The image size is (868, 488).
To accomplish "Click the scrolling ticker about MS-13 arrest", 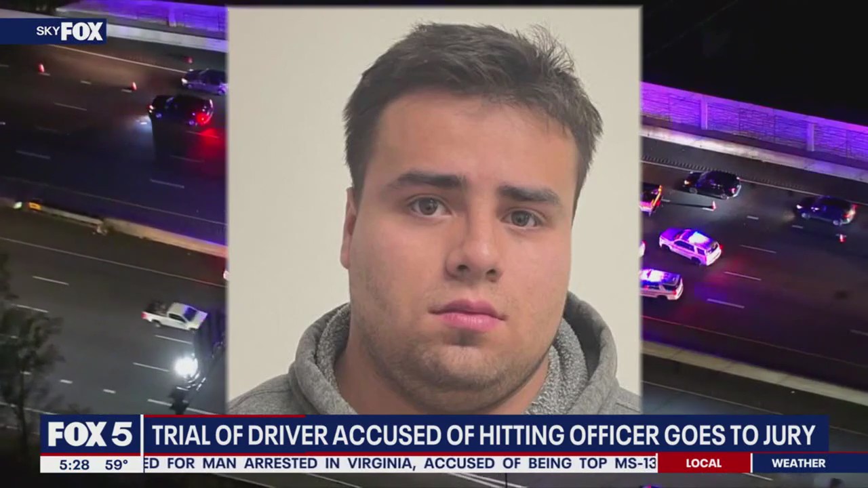I will 400,464.
